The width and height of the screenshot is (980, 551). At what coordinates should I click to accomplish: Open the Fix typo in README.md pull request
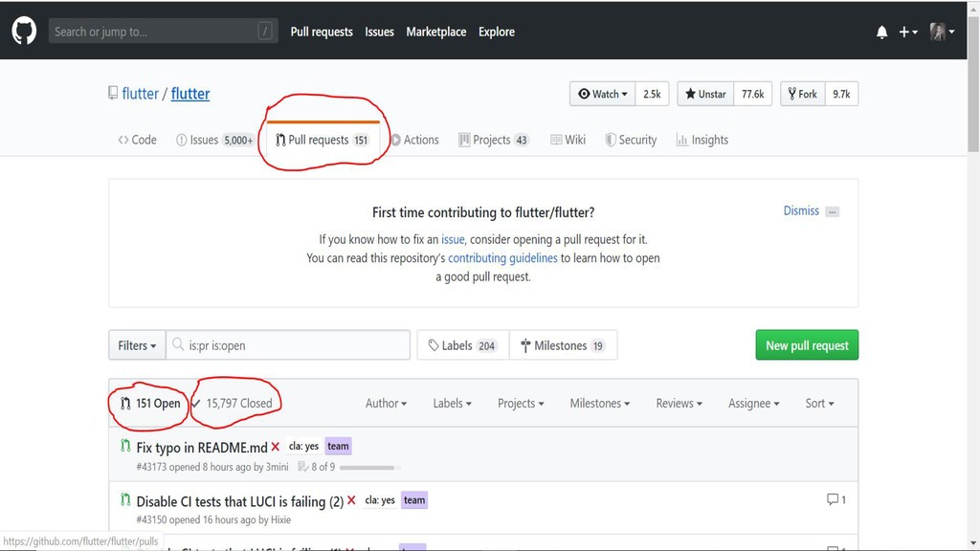point(202,448)
